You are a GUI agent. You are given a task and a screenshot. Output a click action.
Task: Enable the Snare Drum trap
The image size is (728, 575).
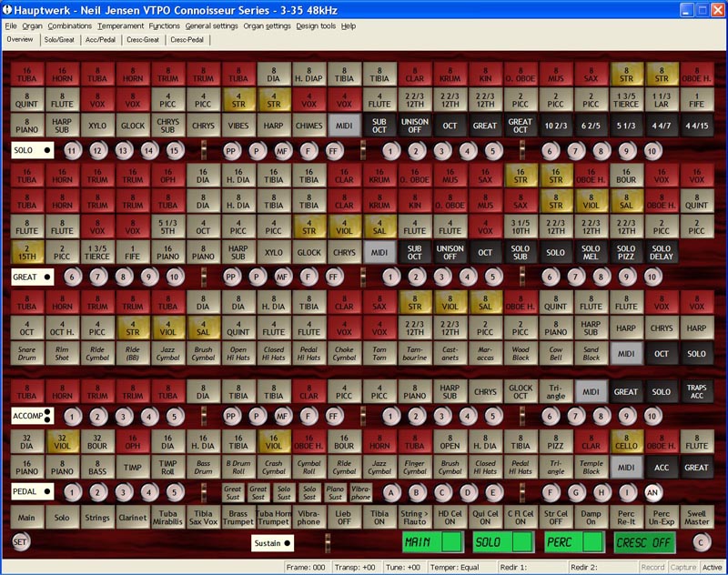pos(27,353)
